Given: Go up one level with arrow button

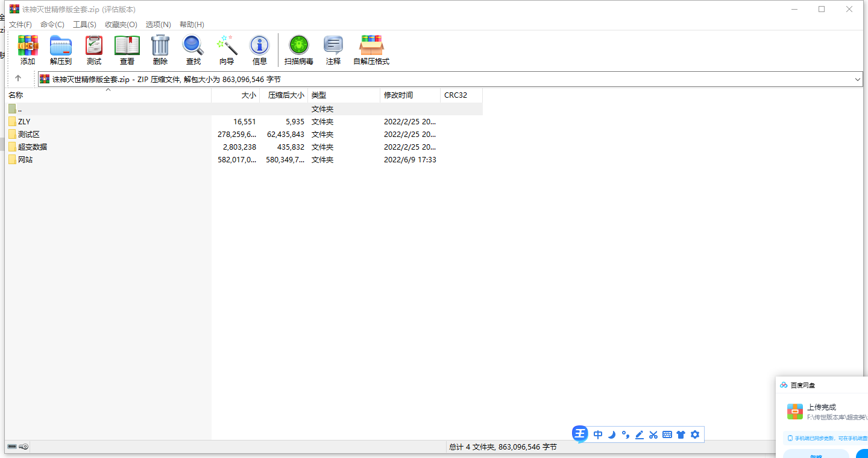Looking at the screenshot, I should [x=18, y=78].
